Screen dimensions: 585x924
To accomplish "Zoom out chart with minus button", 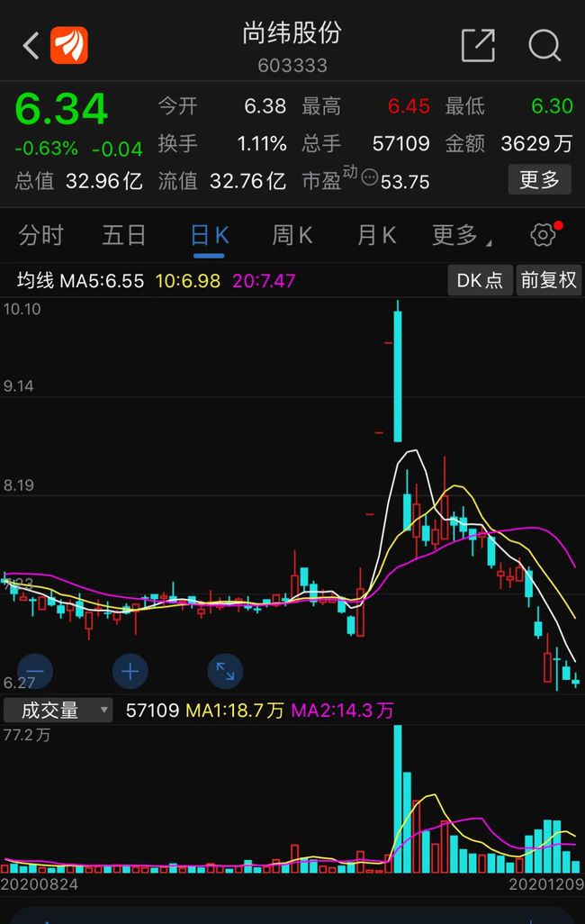I will pos(35,671).
